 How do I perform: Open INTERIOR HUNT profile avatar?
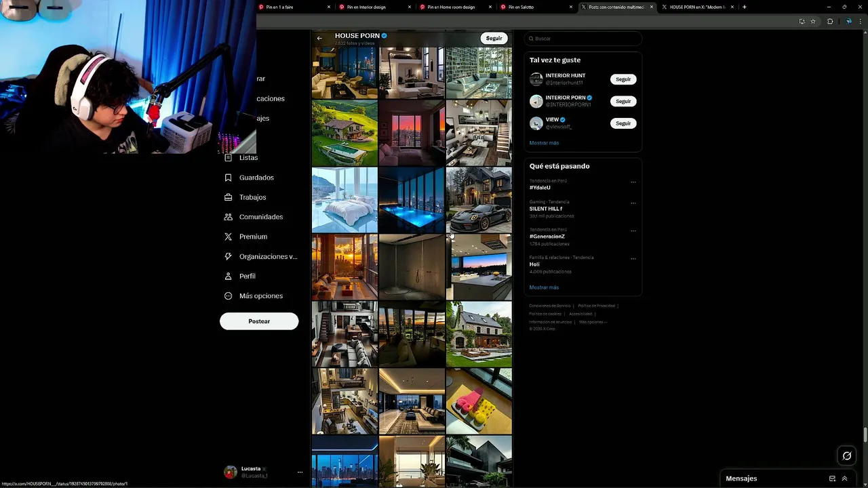536,79
